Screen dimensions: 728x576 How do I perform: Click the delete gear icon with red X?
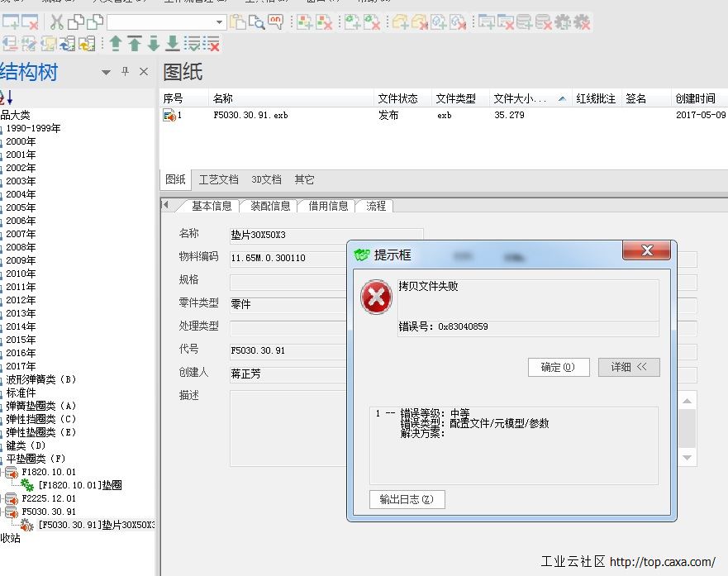click(582, 21)
